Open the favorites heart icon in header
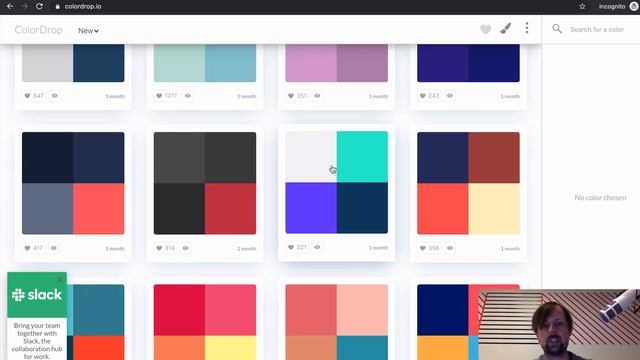 tap(485, 29)
